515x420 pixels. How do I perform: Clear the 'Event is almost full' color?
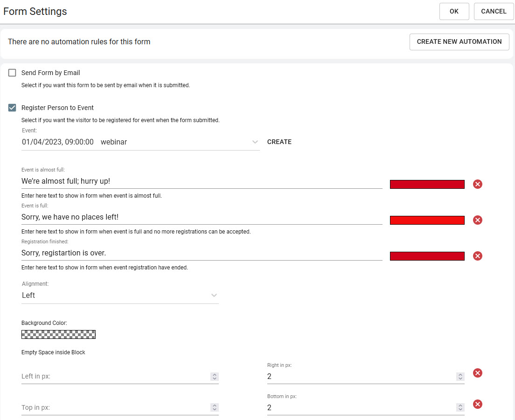(x=477, y=184)
